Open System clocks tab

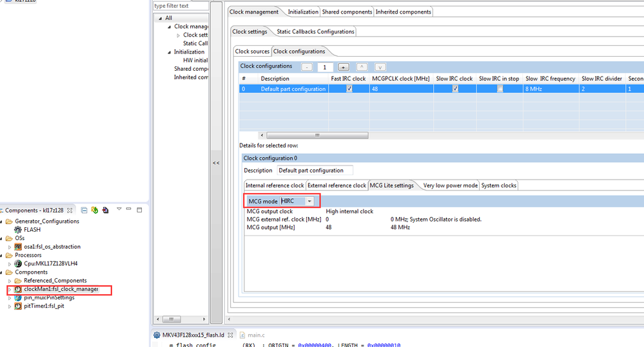click(x=498, y=185)
